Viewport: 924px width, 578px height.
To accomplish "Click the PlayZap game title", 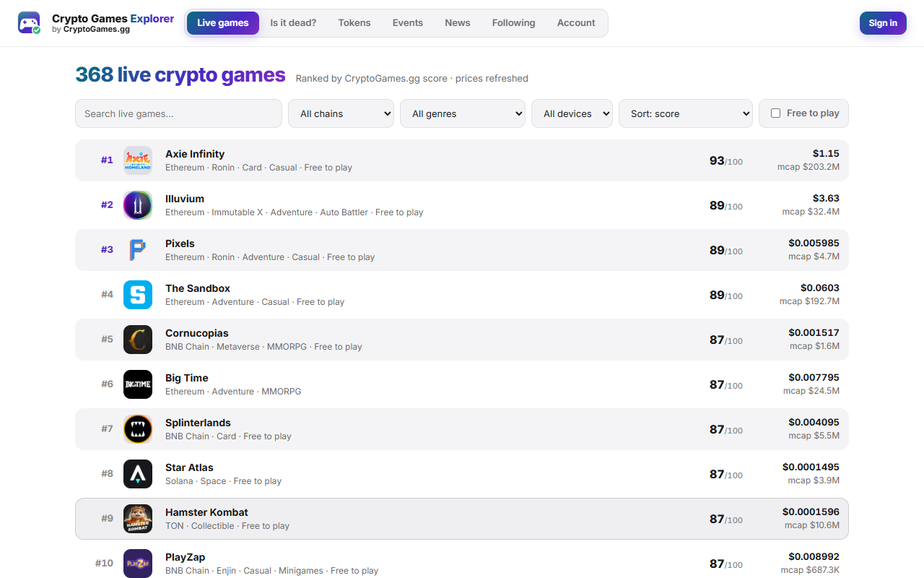I will tap(186, 557).
